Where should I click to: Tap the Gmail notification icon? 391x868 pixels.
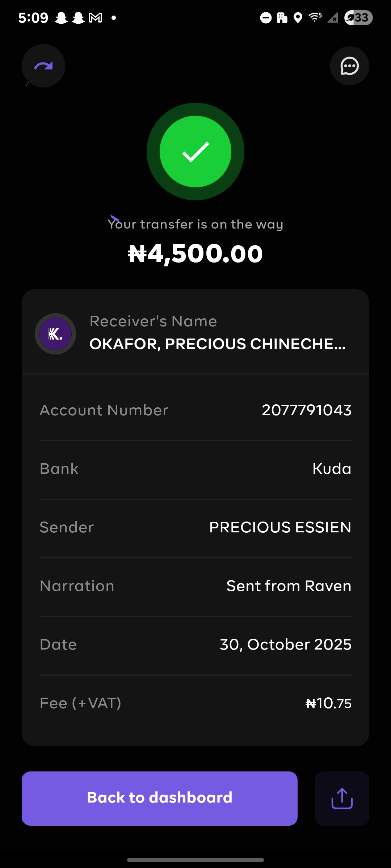[96, 18]
